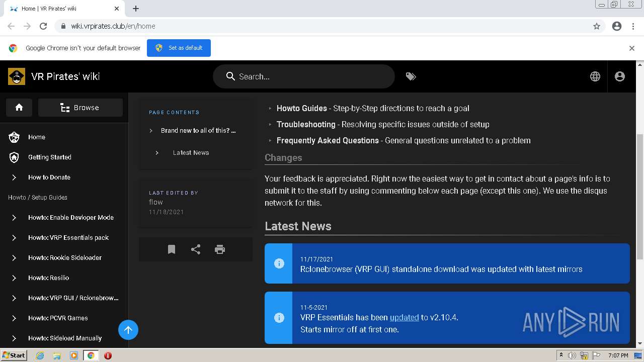Expand 'Brand new to all of this?' contents
The height and width of the screenshot is (362, 644).
(151, 131)
